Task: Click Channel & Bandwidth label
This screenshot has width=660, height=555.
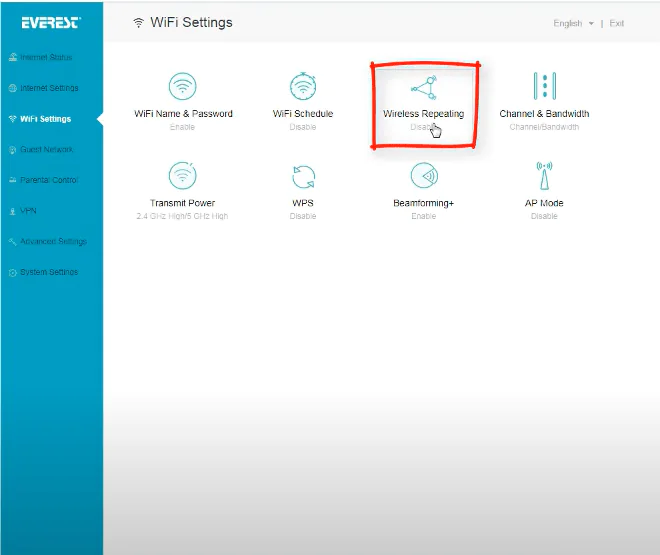Action: pos(544,114)
